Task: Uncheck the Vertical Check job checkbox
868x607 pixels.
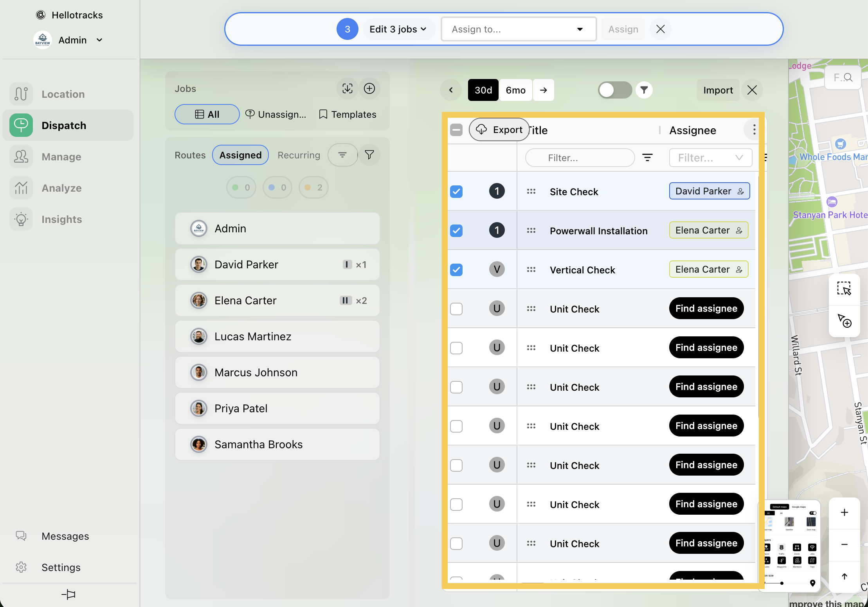Action: point(456,270)
